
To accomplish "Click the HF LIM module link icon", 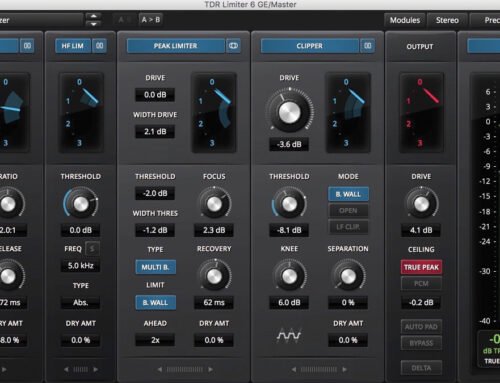I will pos(100,46).
